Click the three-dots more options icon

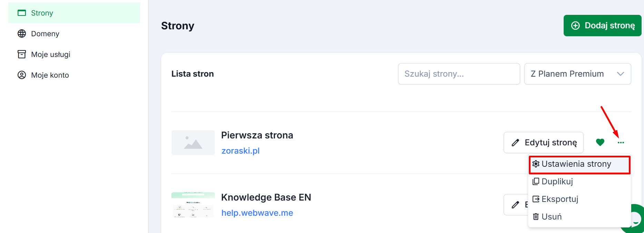tap(621, 143)
